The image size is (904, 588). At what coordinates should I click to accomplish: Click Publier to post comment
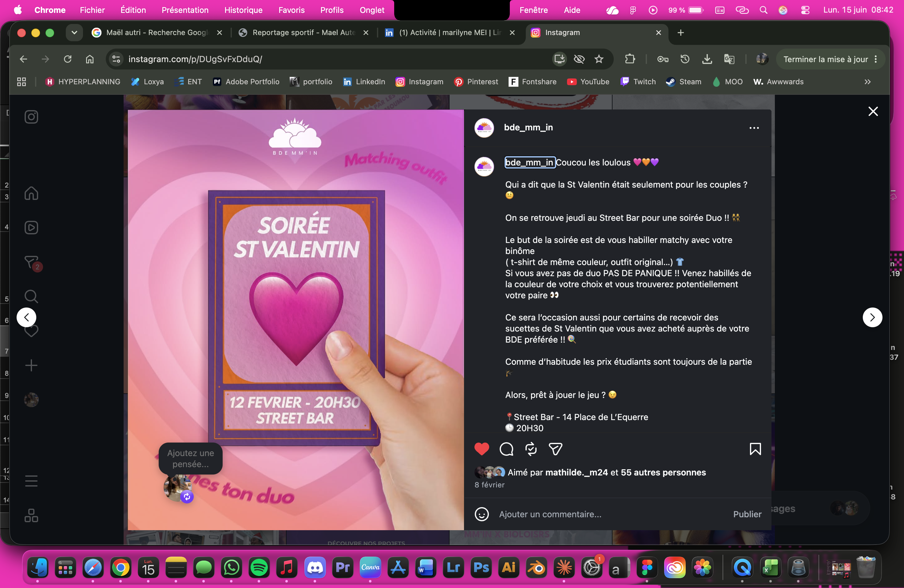(x=747, y=514)
